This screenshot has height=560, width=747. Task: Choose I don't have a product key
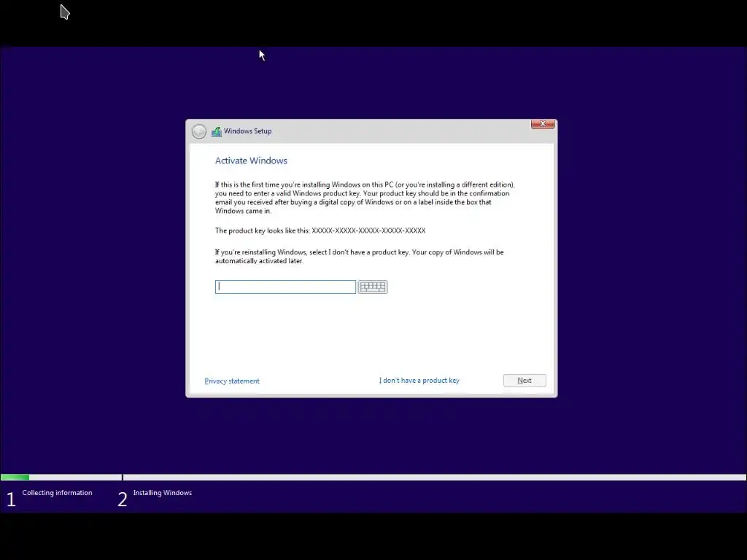coord(419,381)
